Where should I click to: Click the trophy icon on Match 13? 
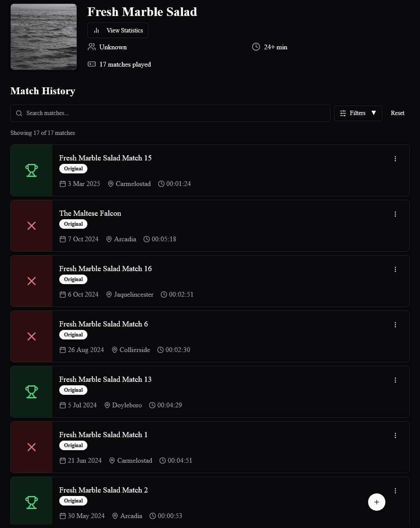[31, 391]
